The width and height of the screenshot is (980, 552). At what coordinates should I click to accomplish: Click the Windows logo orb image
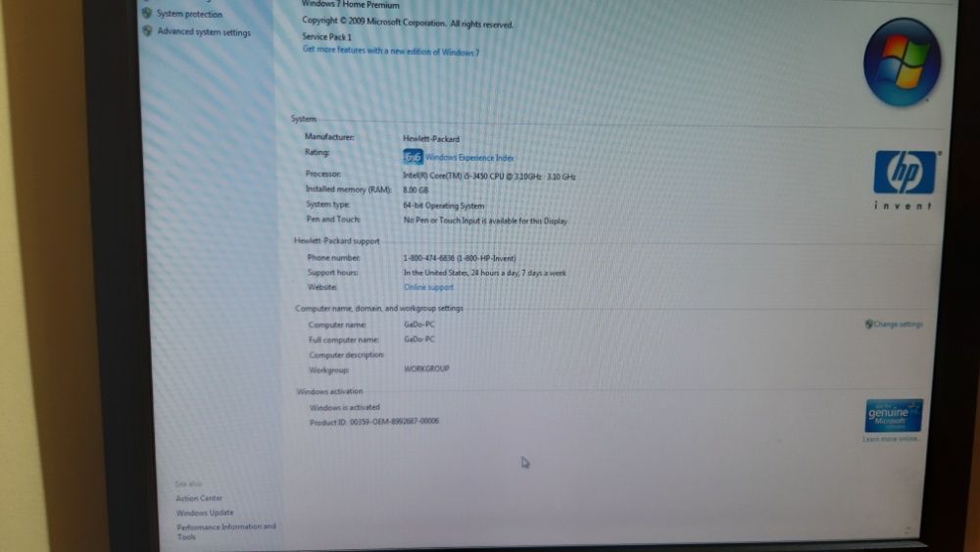[902, 62]
